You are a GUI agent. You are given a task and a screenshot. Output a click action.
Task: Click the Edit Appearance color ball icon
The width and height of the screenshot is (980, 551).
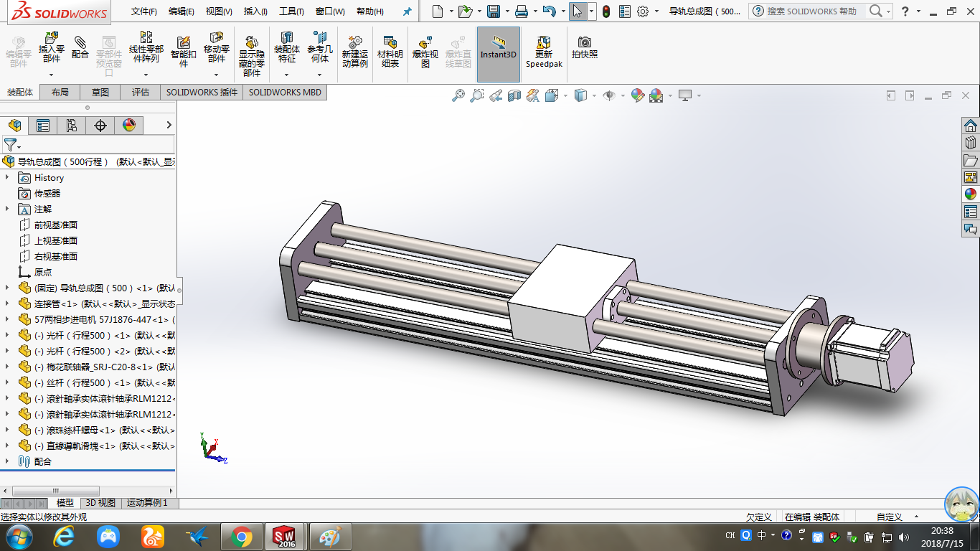637,95
